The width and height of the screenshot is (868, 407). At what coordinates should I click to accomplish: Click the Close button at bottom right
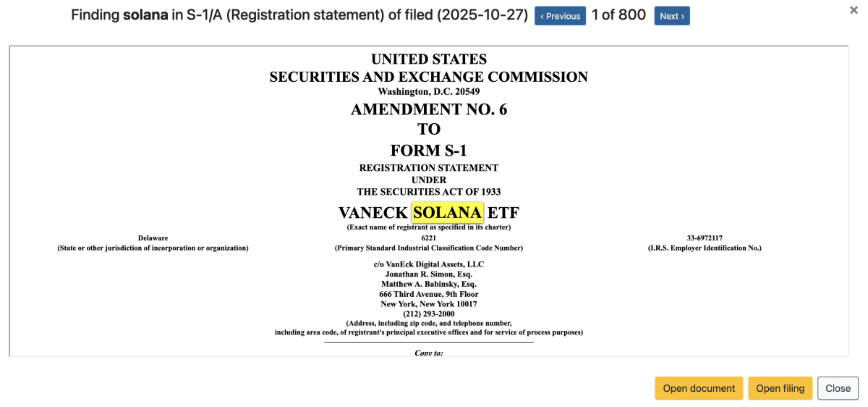click(x=838, y=388)
